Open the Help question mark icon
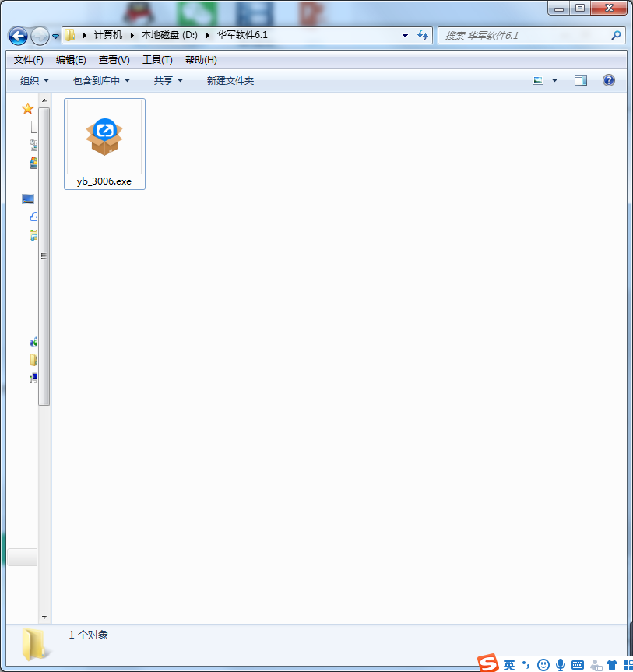Image resolution: width=633 pixels, height=672 pixels. click(609, 80)
